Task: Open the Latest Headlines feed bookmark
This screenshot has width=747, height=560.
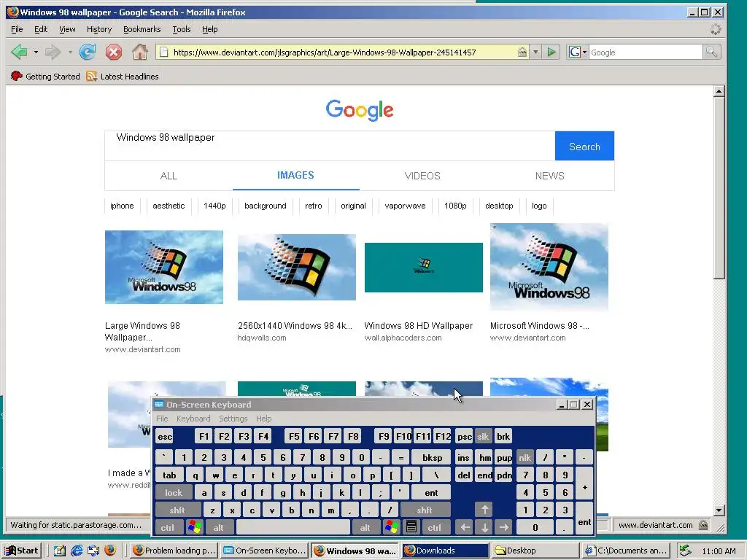Action: pyautogui.click(x=123, y=76)
